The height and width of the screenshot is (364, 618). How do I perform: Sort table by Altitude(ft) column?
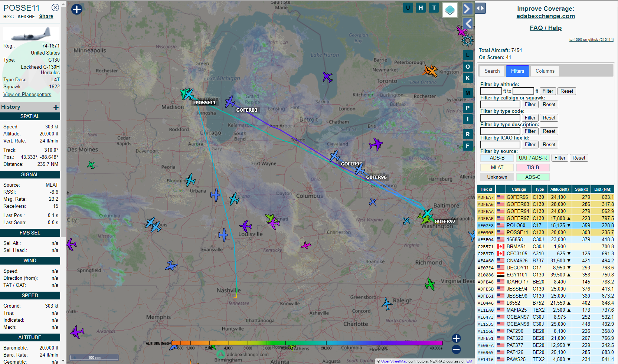[x=559, y=189]
